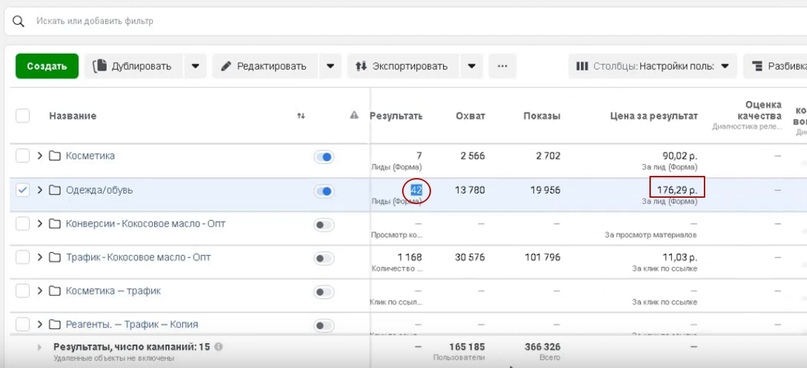Viewport: 807px width, 368px height.
Task: Click the warning triangle column icon
Action: [354, 116]
